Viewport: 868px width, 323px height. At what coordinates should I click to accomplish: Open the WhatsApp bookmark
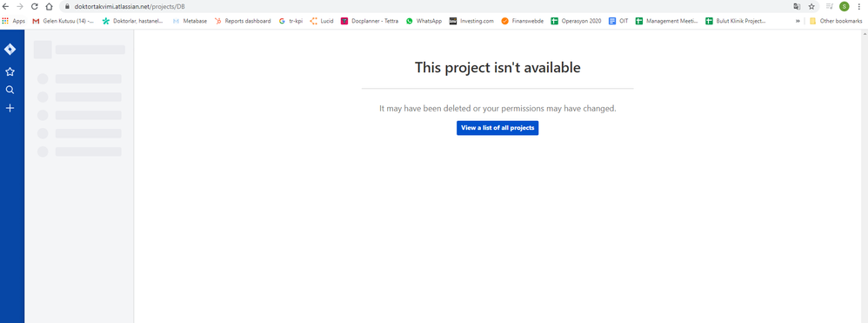pos(424,21)
